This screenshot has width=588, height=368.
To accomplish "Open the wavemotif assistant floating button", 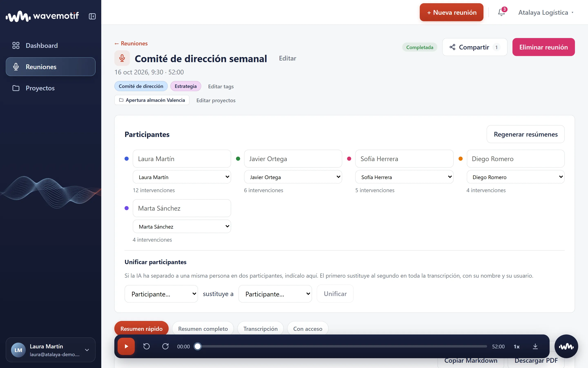I will [x=566, y=346].
